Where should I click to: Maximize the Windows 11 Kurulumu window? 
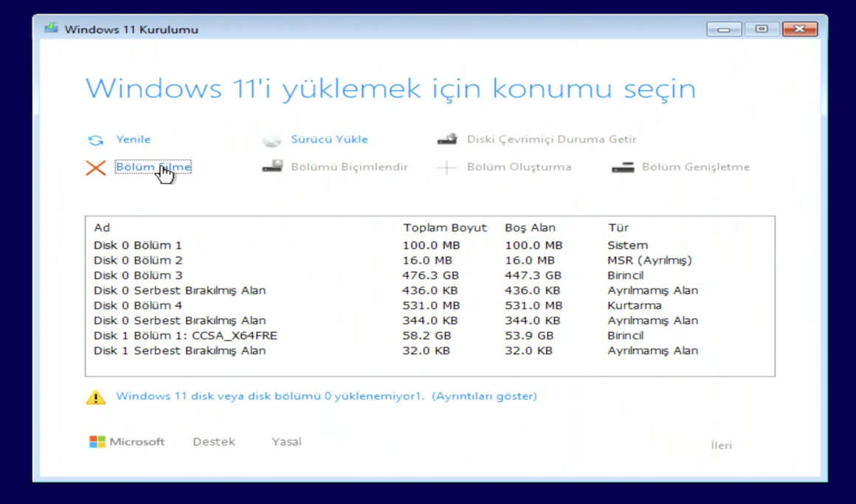tap(762, 29)
